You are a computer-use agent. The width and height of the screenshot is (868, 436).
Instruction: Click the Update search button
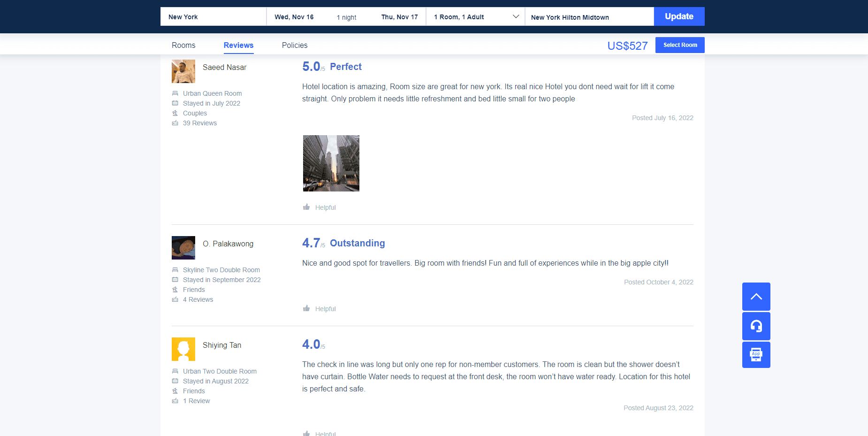(x=679, y=16)
